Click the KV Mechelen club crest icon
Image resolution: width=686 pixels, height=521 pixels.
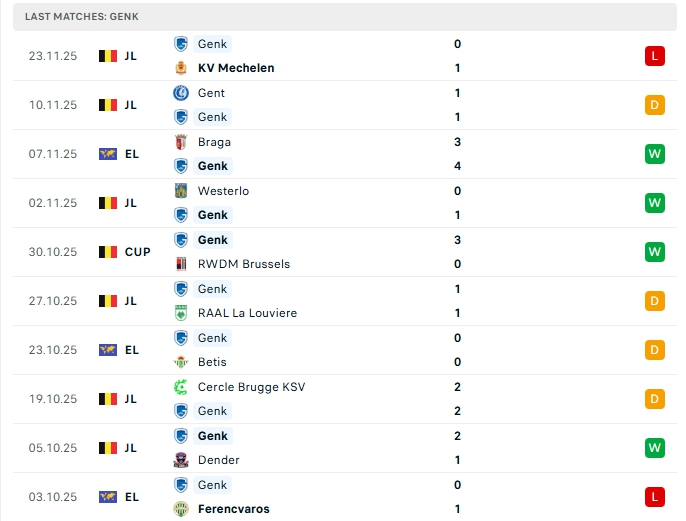[x=181, y=68]
